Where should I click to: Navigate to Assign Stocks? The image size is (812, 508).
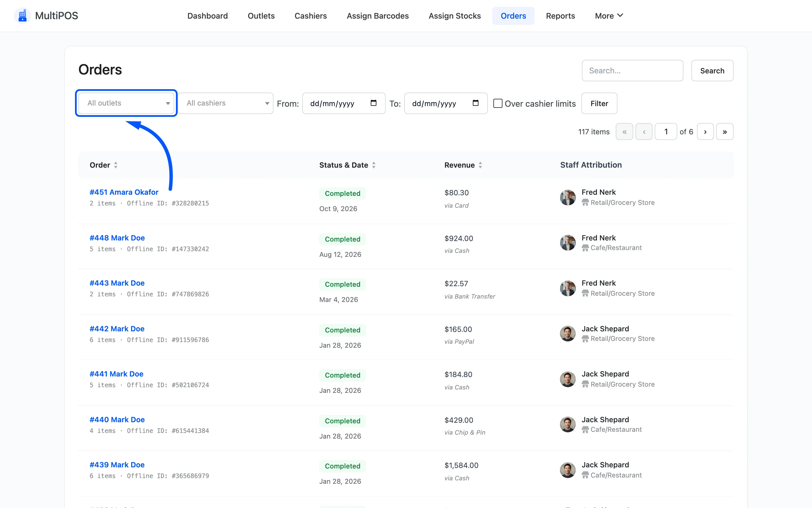(455, 16)
